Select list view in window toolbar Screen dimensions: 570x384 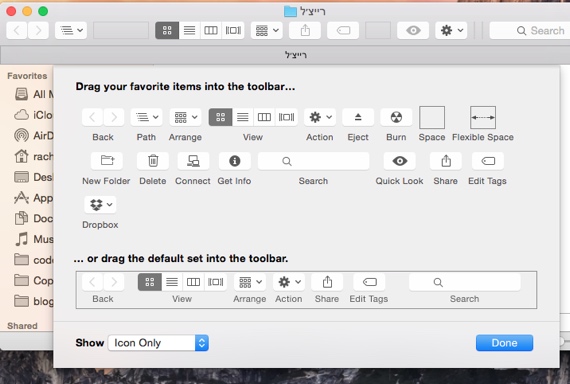(189, 30)
